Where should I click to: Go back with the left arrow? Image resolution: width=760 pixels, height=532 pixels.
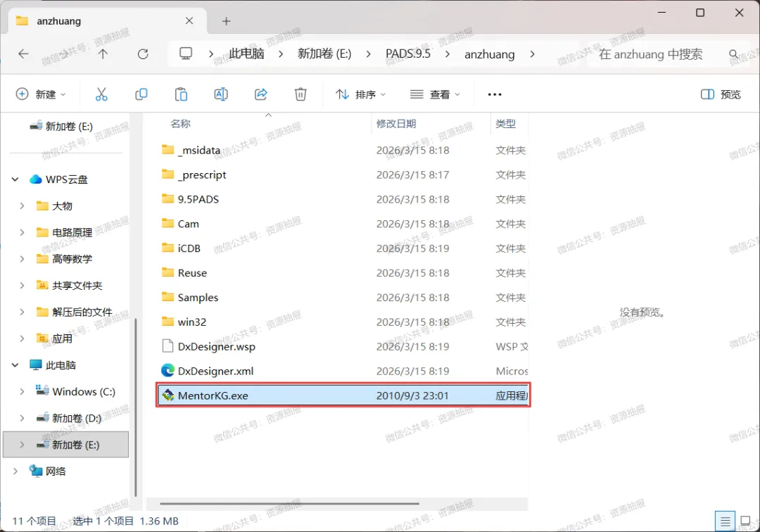[23, 53]
